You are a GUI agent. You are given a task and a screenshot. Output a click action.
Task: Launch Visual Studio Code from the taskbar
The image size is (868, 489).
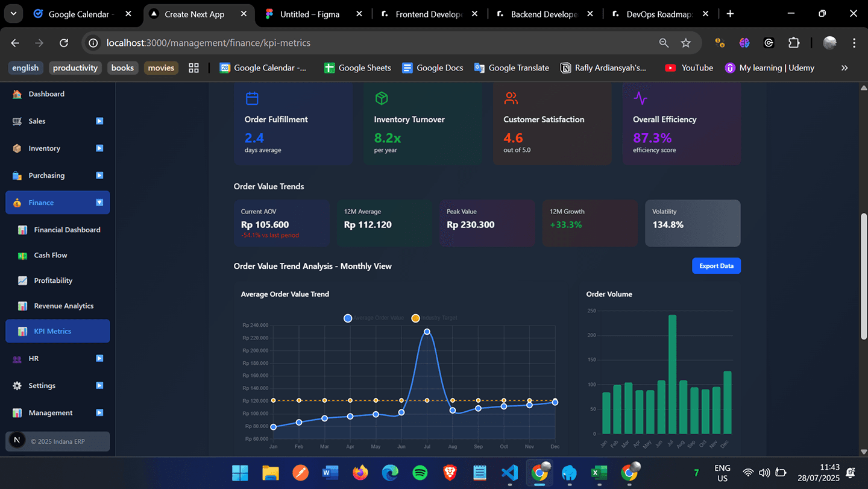[x=509, y=473]
